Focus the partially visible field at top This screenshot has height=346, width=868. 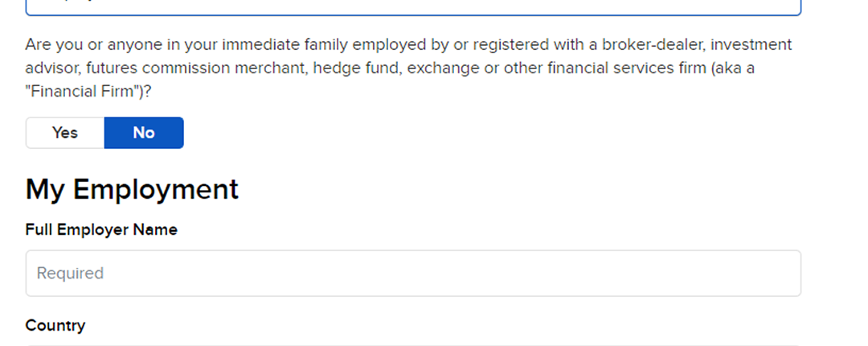pyautogui.click(x=413, y=6)
